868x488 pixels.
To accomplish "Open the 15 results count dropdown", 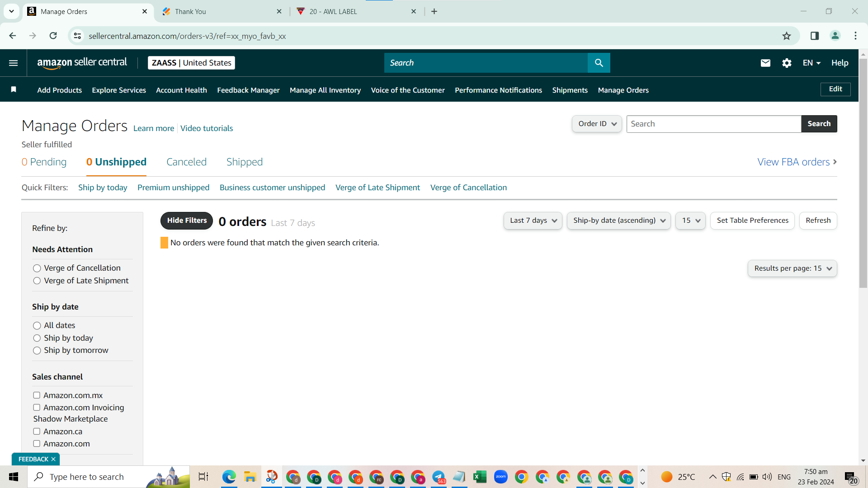I will pos(690,221).
